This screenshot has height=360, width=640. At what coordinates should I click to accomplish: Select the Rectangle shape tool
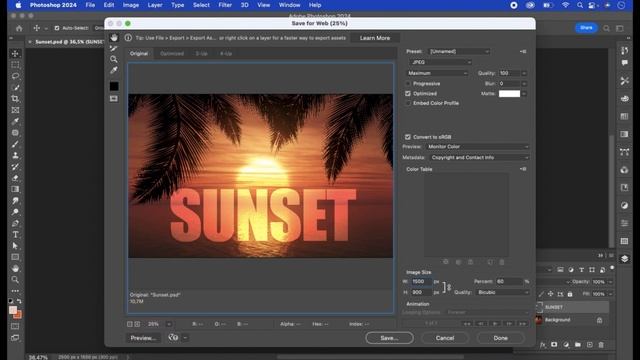pos(15,257)
